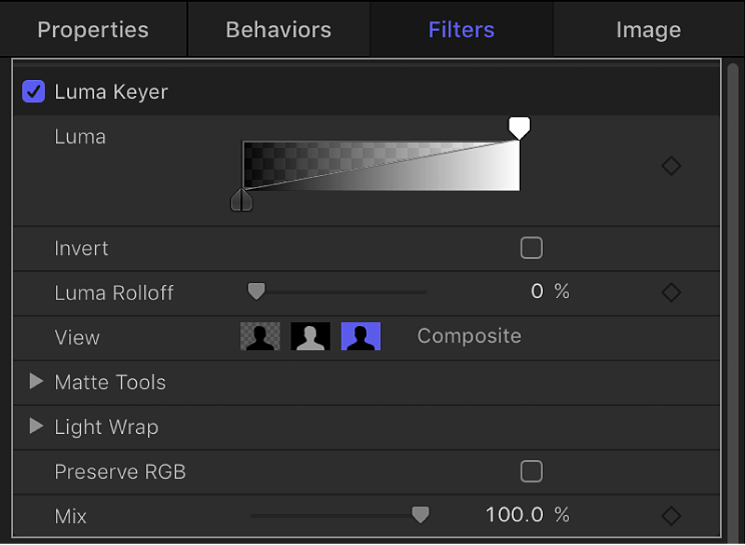Expand the Light Wrap section
Image resolution: width=745 pixels, height=545 pixels.
[37, 427]
